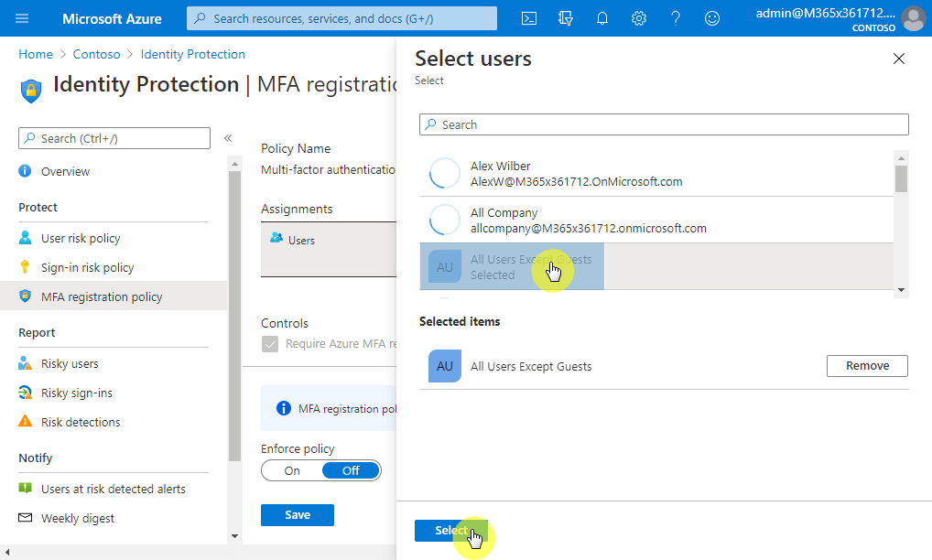Select Alex Wilber from the list
The height and width of the screenshot is (560, 932).
click(x=656, y=173)
